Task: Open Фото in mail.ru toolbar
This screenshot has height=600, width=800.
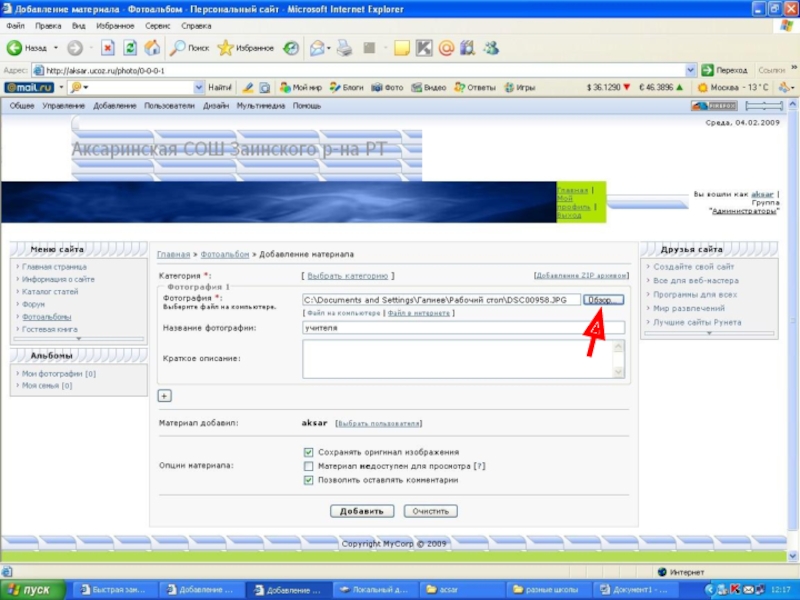Action: pyautogui.click(x=387, y=88)
